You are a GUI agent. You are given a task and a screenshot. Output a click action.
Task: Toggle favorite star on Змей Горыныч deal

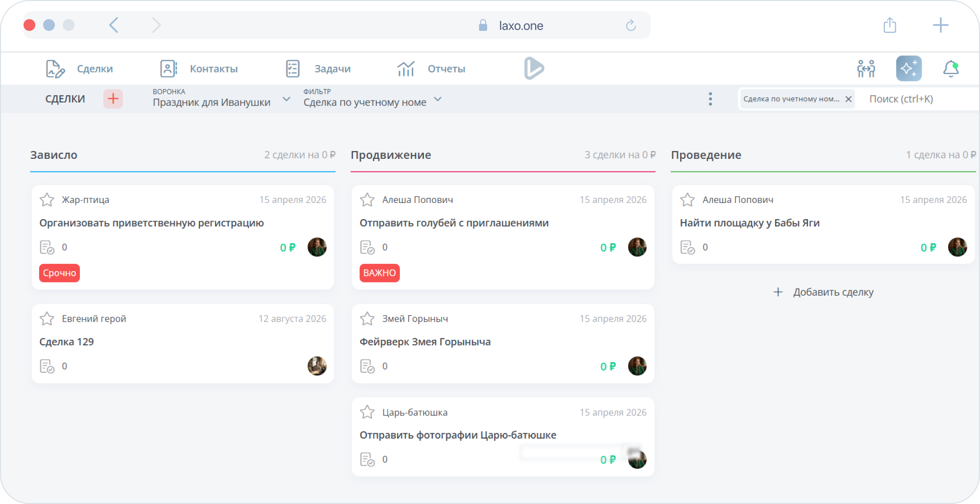[367, 319]
